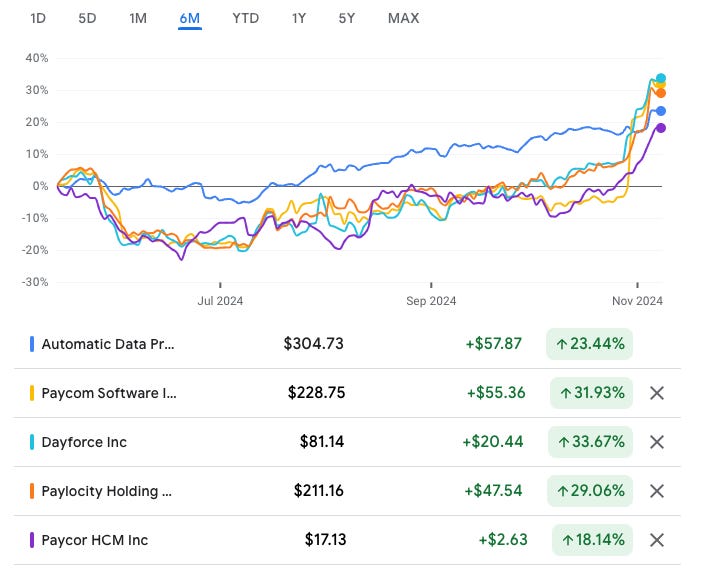Show the MAX time range
708x577 pixels.
pos(404,19)
